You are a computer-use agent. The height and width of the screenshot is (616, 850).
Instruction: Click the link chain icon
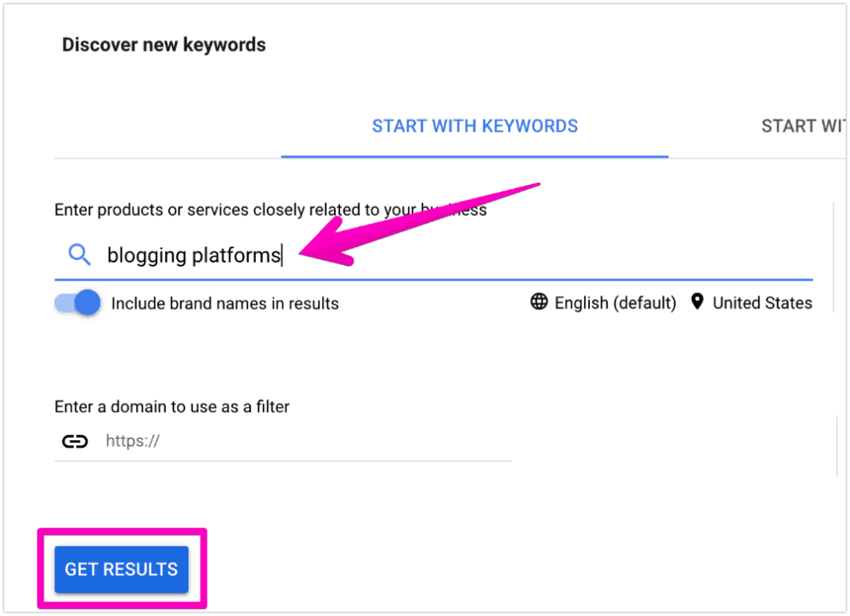point(75,442)
